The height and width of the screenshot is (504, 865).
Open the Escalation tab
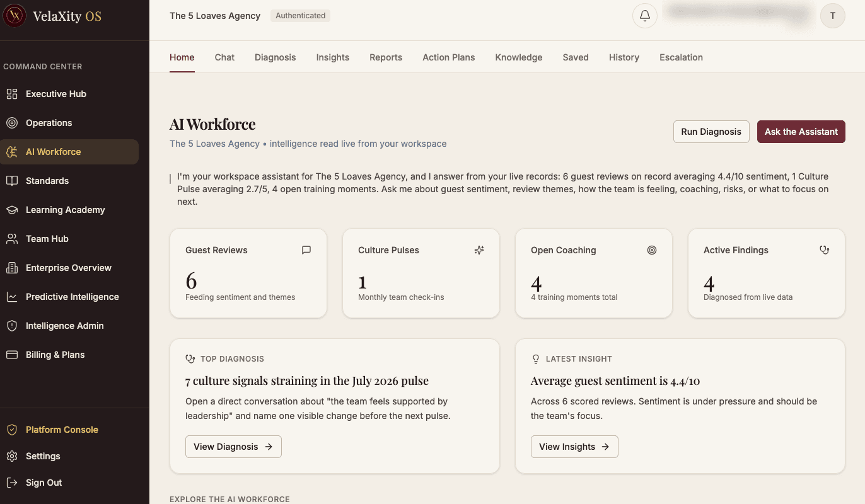point(681,57)
